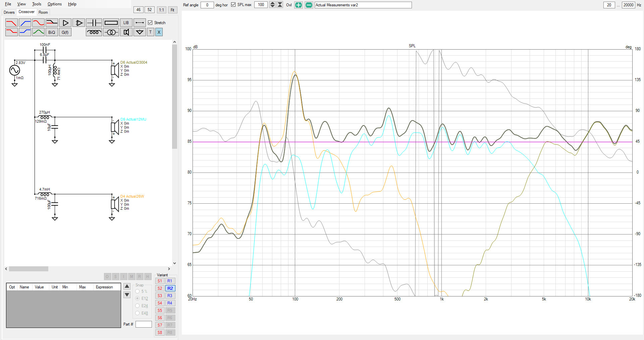
Task: Add a red low-pass filter block
Action: (11, 23)
